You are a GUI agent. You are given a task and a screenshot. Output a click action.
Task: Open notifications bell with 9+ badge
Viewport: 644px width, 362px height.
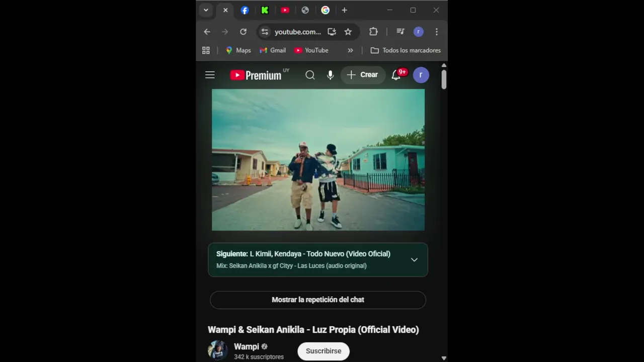click(x=397, y=75)
